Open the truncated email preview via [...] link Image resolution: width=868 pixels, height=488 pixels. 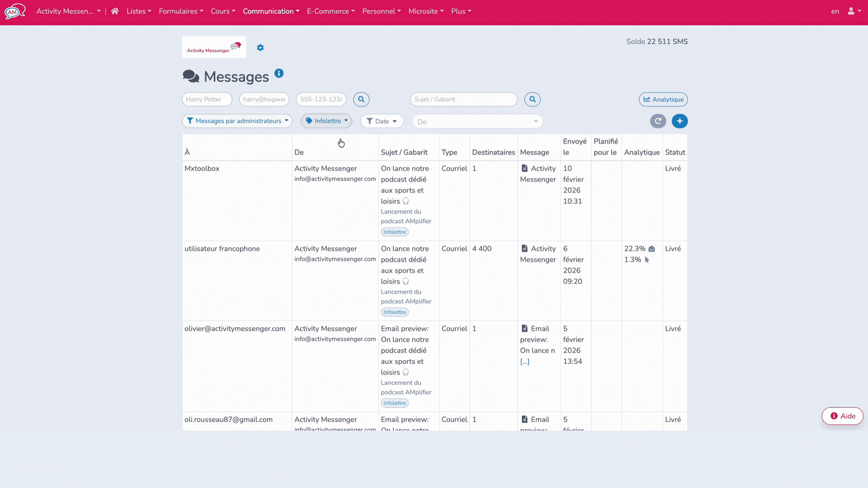525,361
